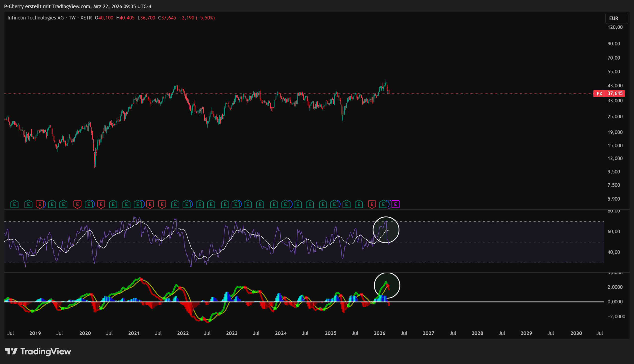Click the XETR exchange label in title
The height and width of the screenshot is (364, 634).
click(x=86, y=18)
